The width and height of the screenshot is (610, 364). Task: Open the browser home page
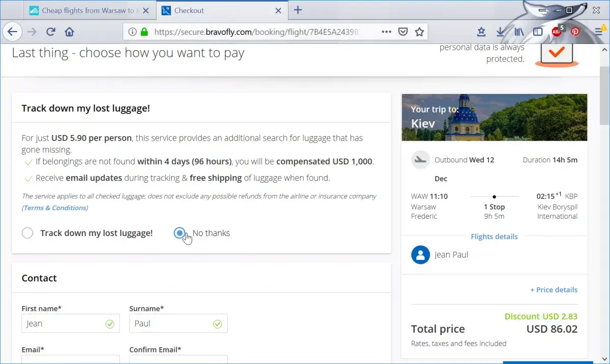point(70,31)
